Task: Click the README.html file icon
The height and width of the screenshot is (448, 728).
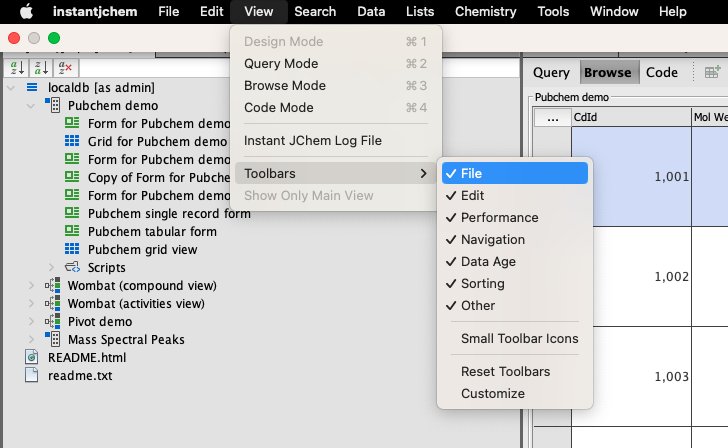Action: coord(31,358)
